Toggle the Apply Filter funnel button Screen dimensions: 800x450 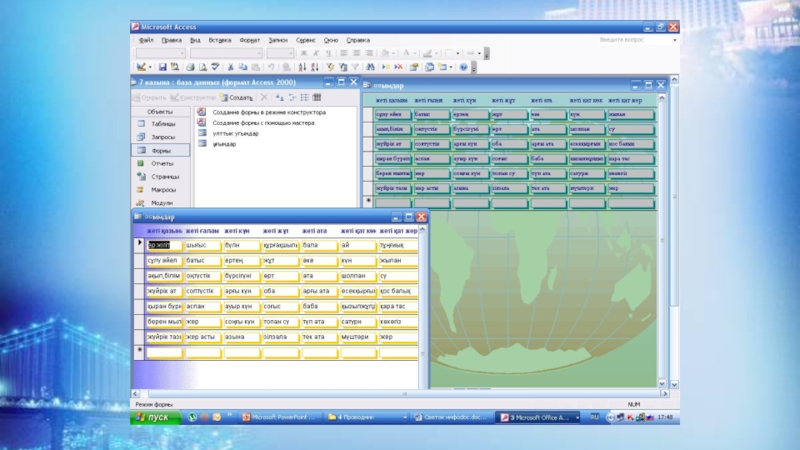pyautogui.click(x=356, y=67)
